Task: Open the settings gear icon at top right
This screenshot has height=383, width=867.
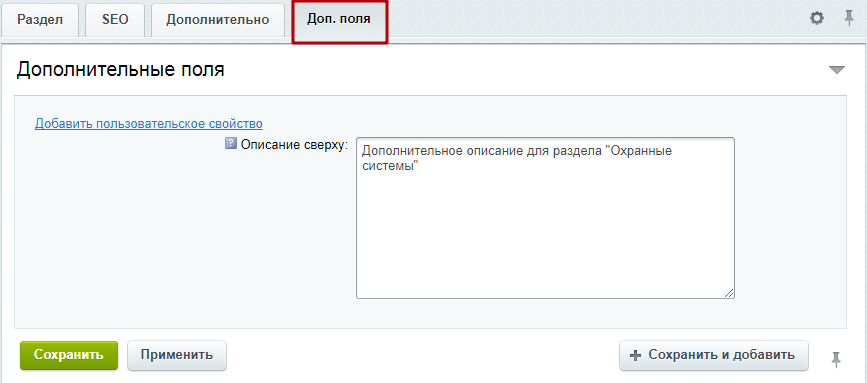Action: [x=816, y=19]
